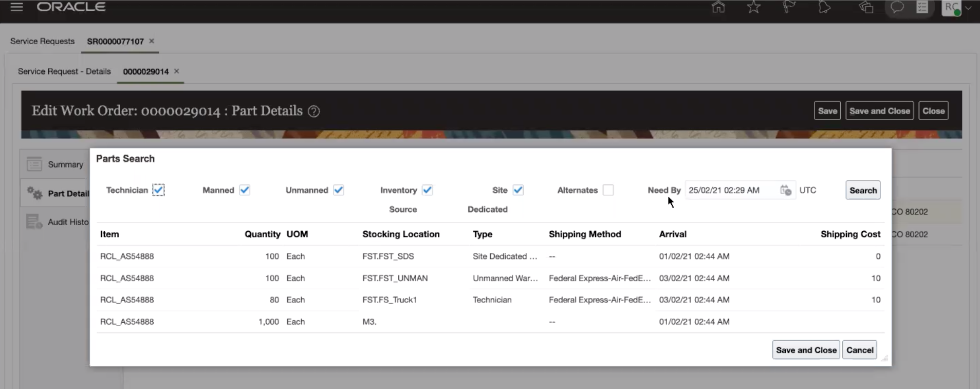Screen dimensions: 980x389
Task: Go to Home via house icon
Action: [718, 7]
